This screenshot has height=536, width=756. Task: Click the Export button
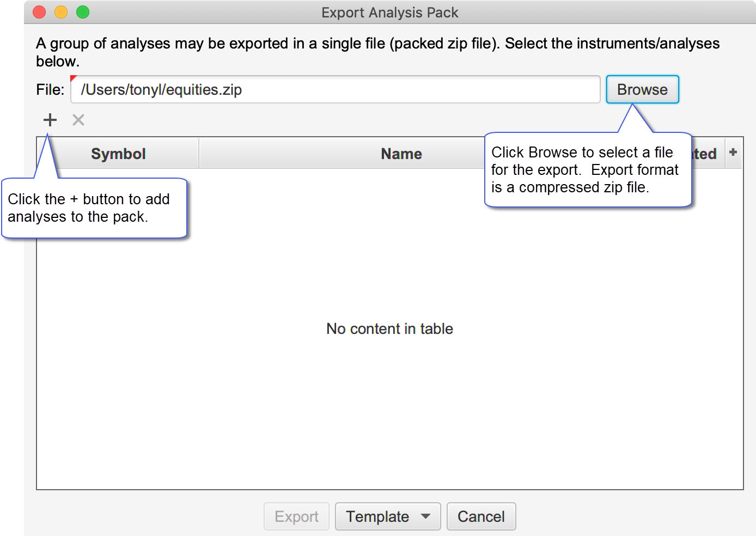(296, 516)
